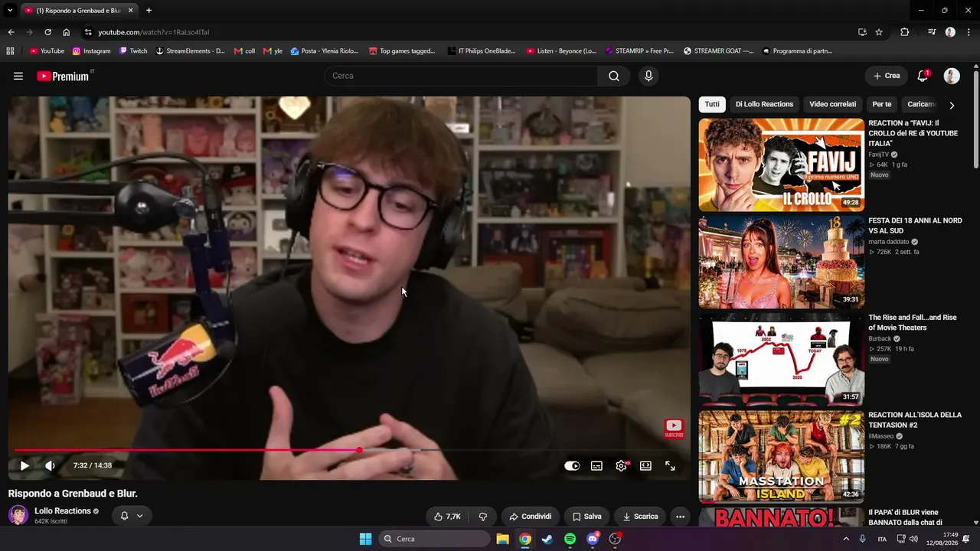Open the account avatar menu on YouTube
This screenshot has height=551, width=980.
[x=952, y=76]
